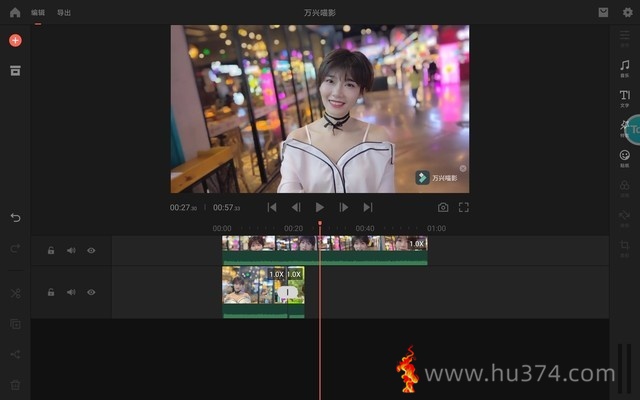Click the playhead marker on the timeline ruler

(x=320, y=223)
